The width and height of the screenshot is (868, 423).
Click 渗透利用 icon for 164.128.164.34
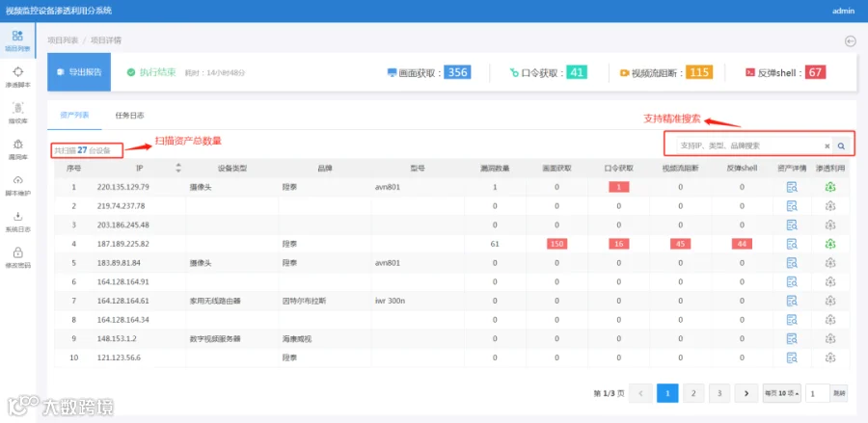[829, 320]
